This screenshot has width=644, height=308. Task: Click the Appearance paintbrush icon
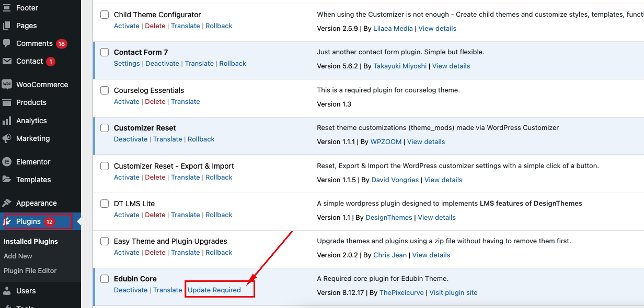point(7,203)
